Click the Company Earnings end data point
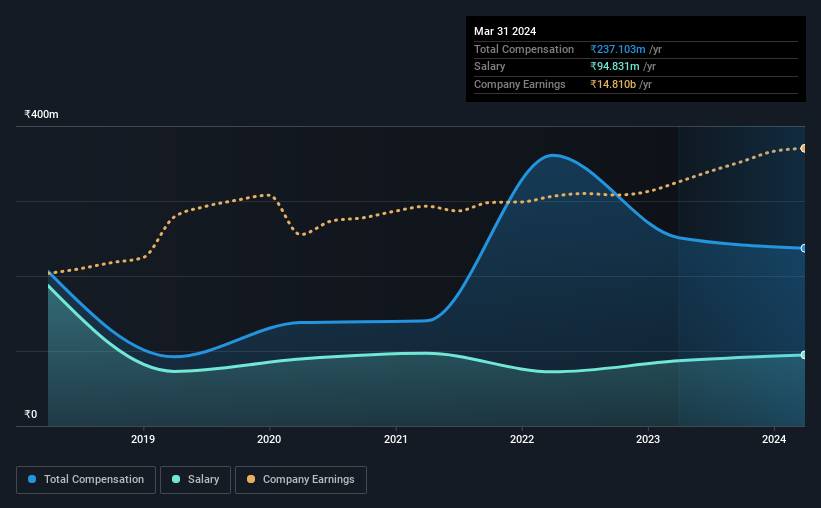Screen dimensions: 821x508 click(803, 149)
